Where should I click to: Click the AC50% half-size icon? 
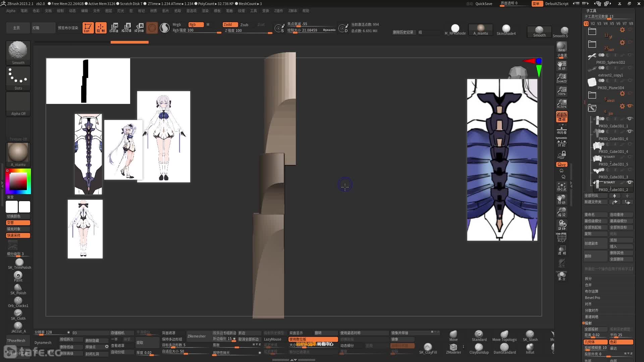[561, 104]
